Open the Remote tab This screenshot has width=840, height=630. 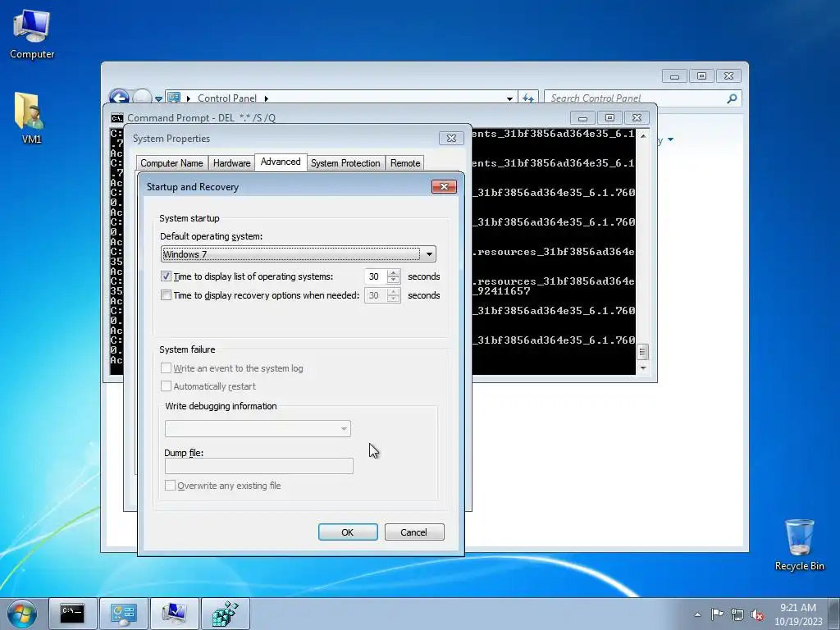tap(405, 163)
